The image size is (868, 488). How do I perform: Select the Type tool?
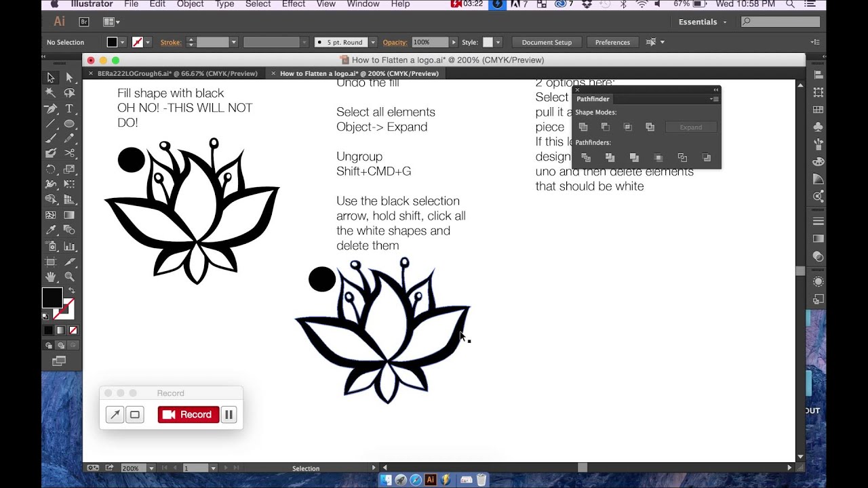pos(69,108)
